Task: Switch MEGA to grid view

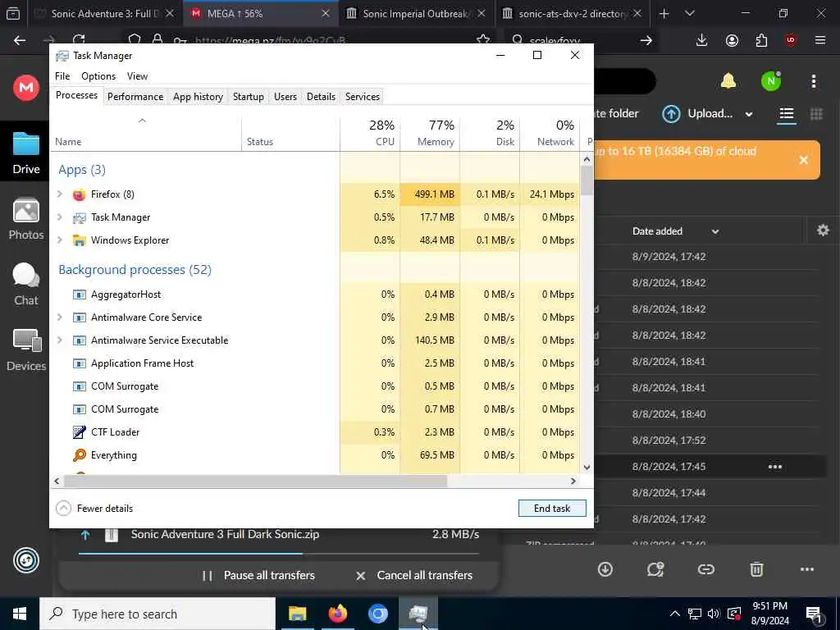Action: pos(816,113)
